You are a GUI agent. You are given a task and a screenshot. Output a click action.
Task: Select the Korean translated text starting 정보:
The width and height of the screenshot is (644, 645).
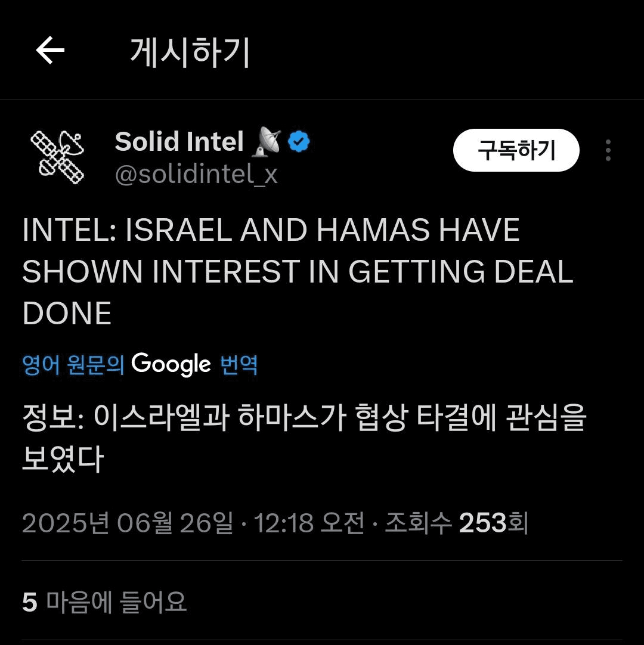point(304,438)
